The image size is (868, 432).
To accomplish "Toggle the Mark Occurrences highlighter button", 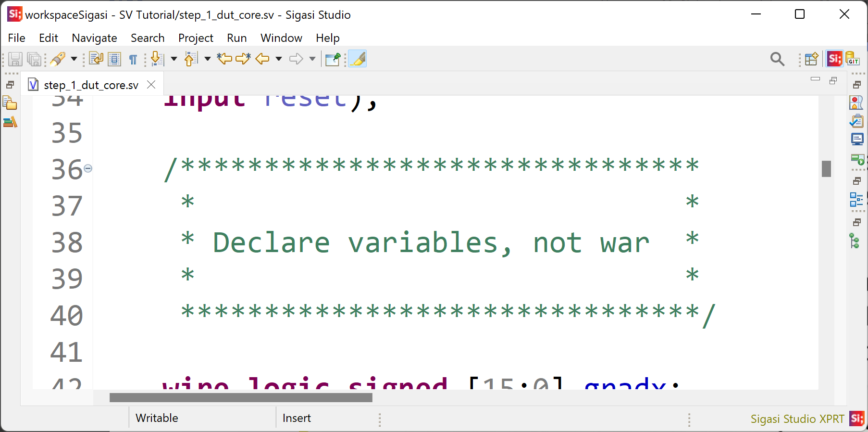I will pos(357,59).
